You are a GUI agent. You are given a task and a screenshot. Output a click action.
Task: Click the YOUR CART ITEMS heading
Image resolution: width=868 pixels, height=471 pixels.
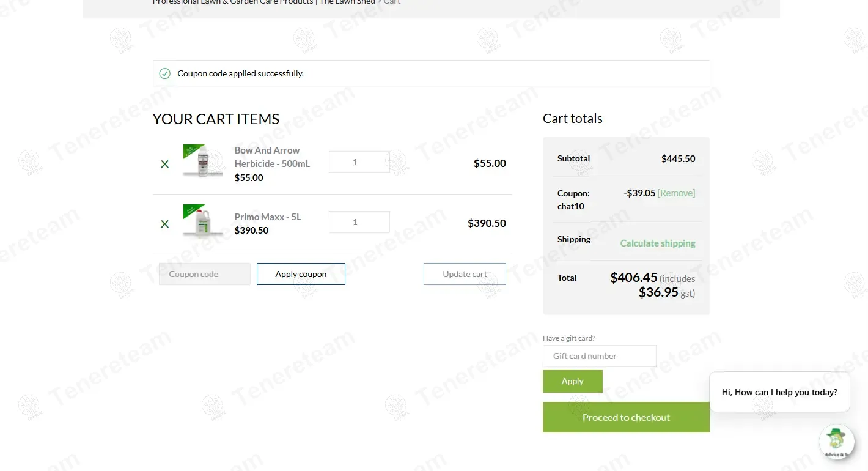216,119
